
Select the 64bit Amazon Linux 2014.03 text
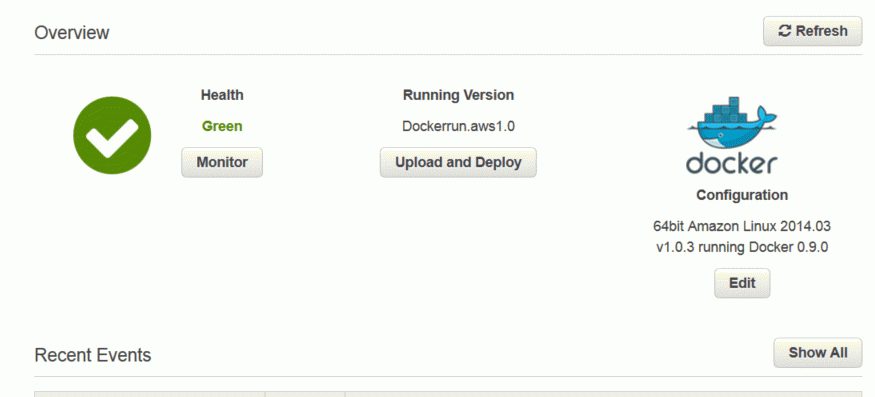coord(742,226)
